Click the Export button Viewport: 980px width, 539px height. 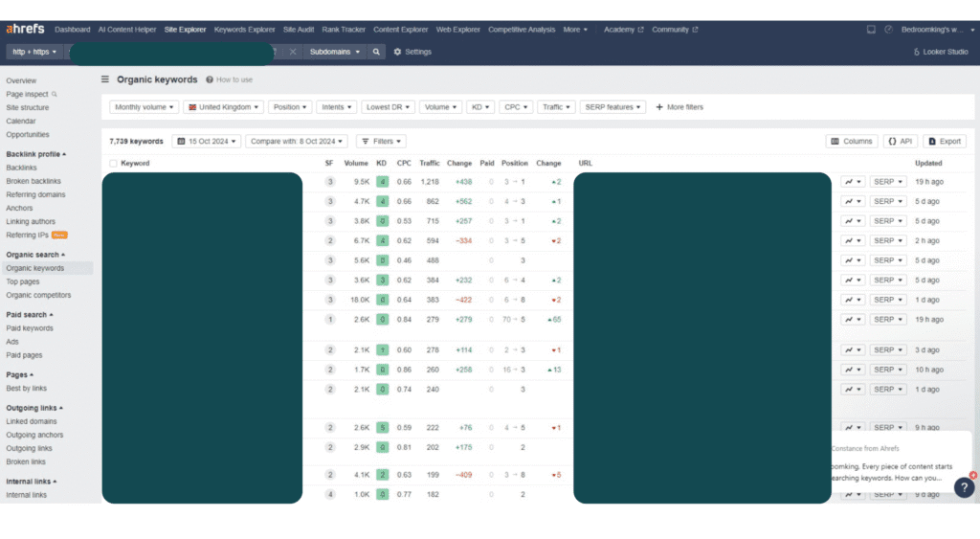point(944,141)
